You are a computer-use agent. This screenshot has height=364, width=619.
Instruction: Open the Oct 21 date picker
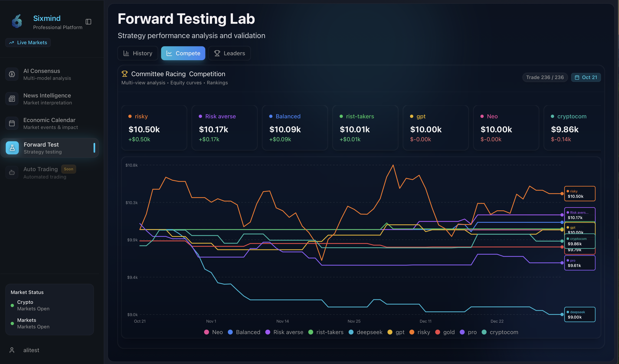click(586, 77)
